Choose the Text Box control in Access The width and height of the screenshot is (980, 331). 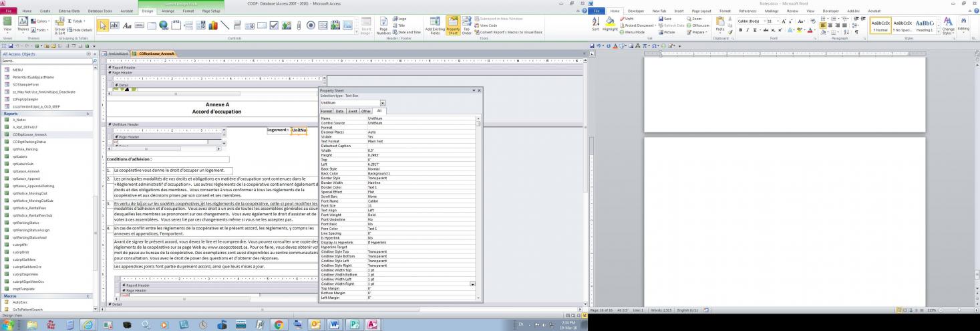pos(115,25)
